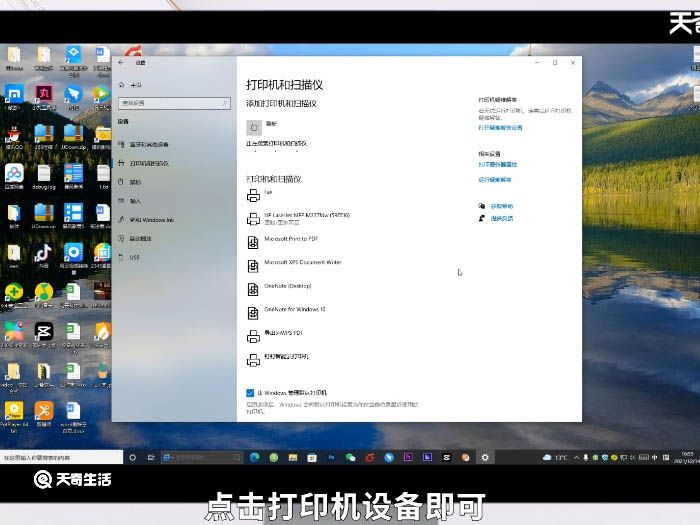This screenshot has height=525, width=700.
Task: Select the HP LaserJet MFP M227fdw printer
Action: coord(298,218)
